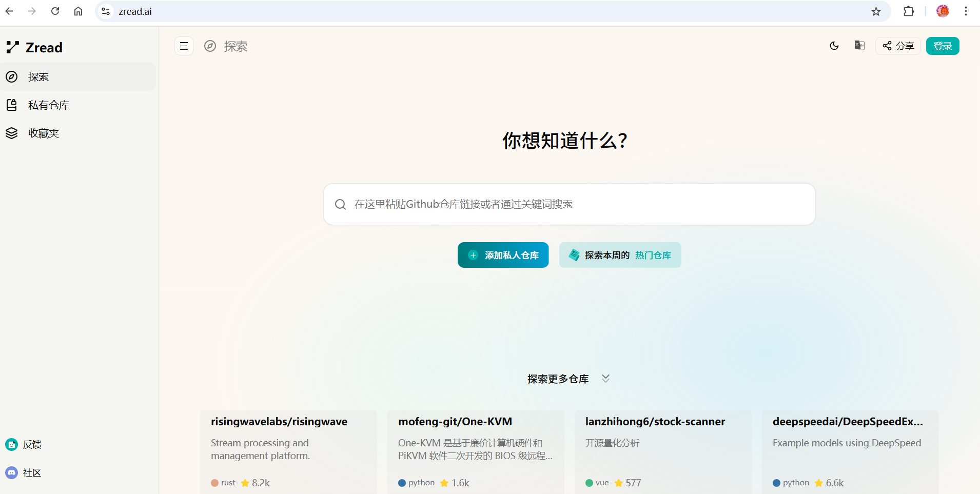980x494 pixels.
Task: Open the 私有仓库 sidebar item
Action: click(78, 105)
